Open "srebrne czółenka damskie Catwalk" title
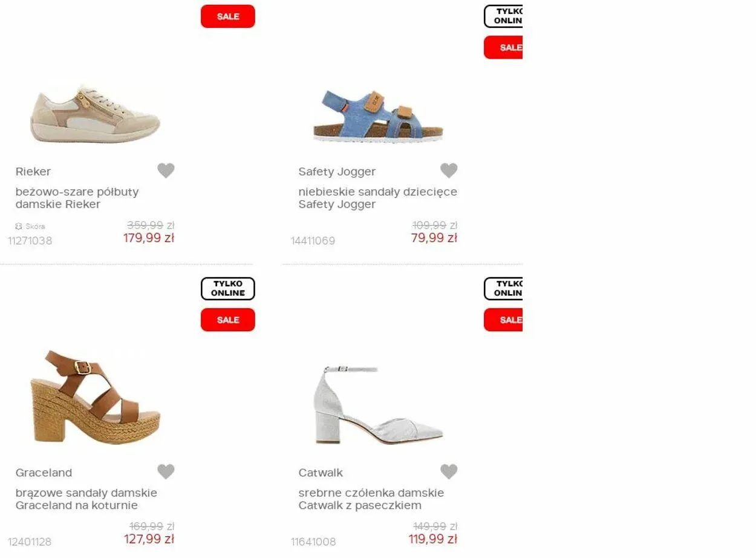Screen dimensions: 756x558 [371, 499]
